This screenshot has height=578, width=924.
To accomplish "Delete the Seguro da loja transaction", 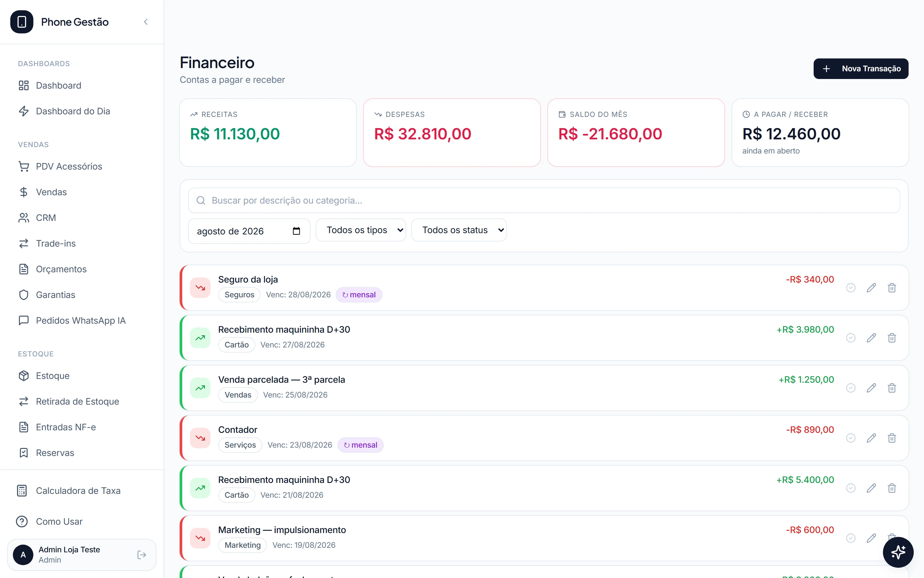I will 892,288.
